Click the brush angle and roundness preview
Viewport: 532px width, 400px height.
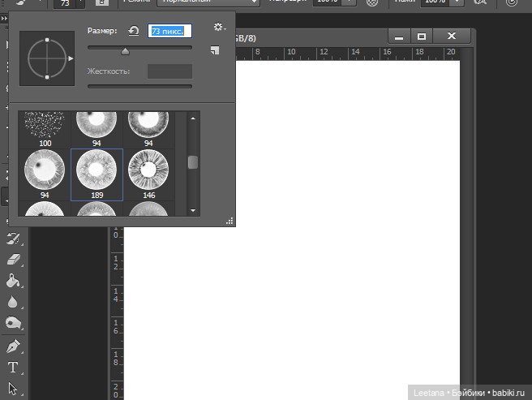[x=47, y=58]
